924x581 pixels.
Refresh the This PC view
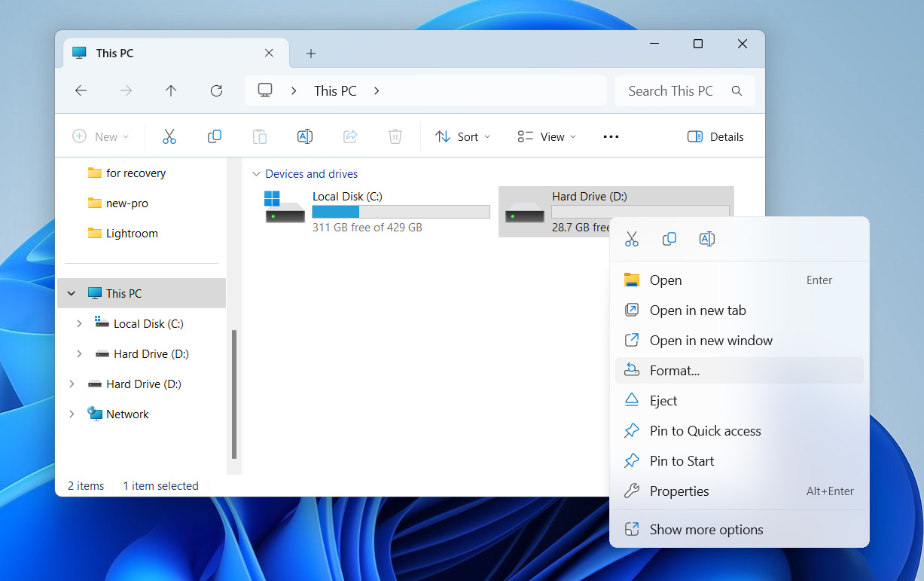[217, 90]
